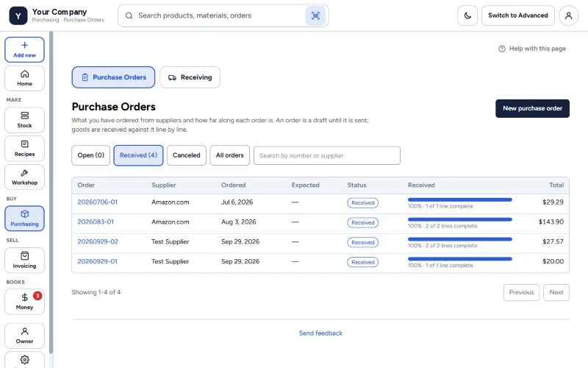The image size is (588, 368).
Task: Click the Total column header
Action: pyautogui.click(x=556, y=185)
